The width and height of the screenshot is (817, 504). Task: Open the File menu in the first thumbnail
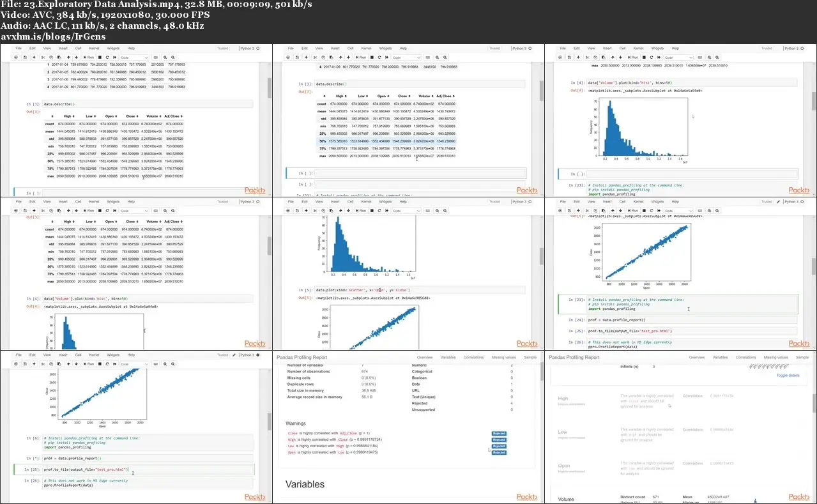(x=19, y=48)
